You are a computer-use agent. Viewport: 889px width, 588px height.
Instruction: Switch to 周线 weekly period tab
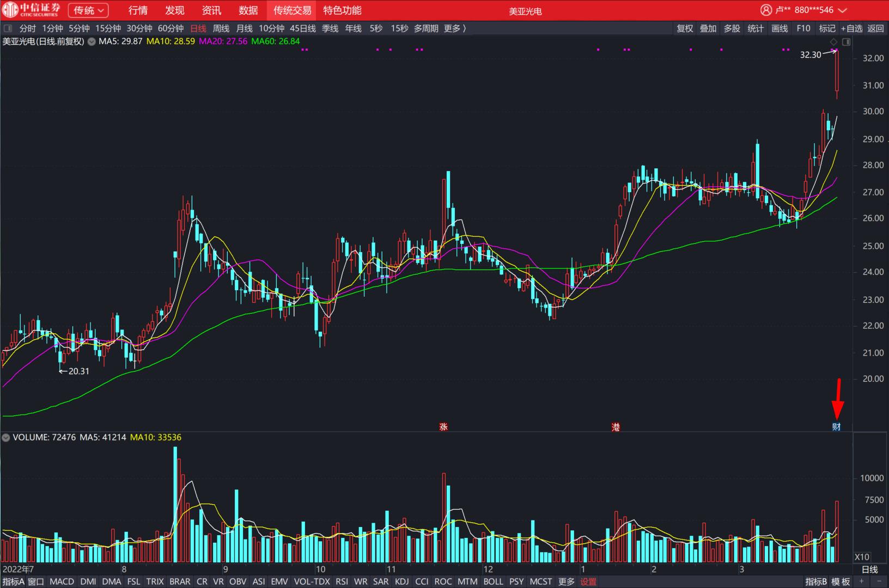point(221,28)
